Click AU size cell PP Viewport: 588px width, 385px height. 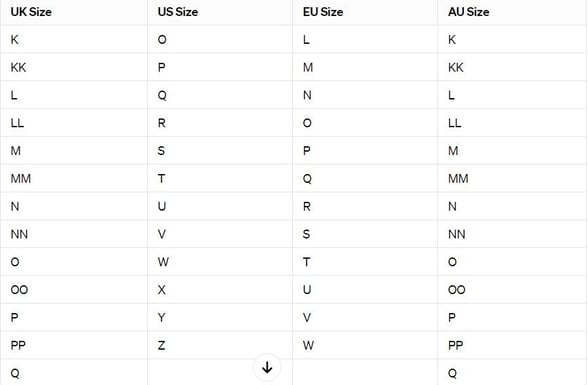(456, 345)
